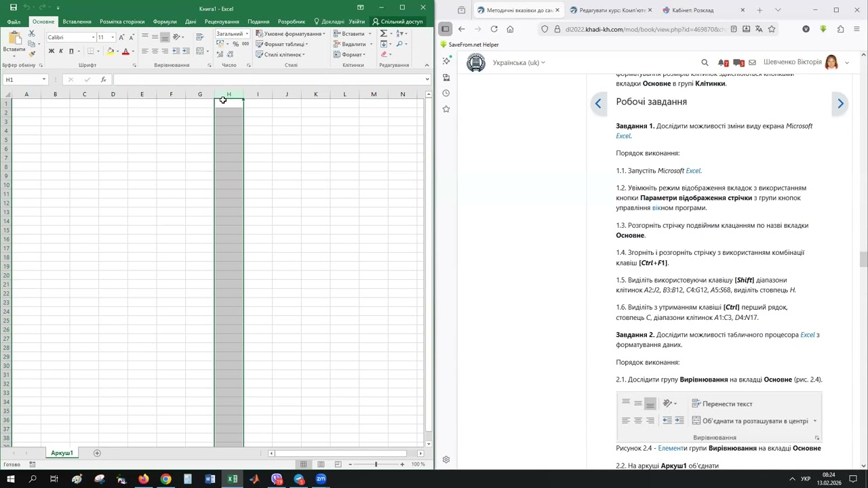Click the Chrome icon in taskbar
868x488 pixels.
click(x=165, y=479)
